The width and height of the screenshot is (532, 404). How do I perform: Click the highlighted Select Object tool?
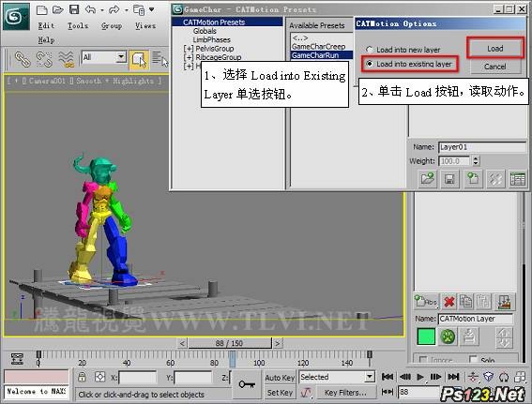(139, 60)
